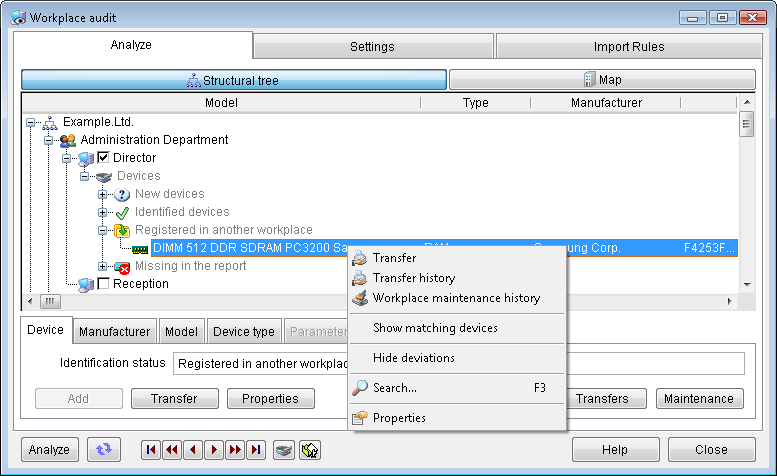
Task: Click the Transfer menu item icon
Action: click(x=360, y=258)
